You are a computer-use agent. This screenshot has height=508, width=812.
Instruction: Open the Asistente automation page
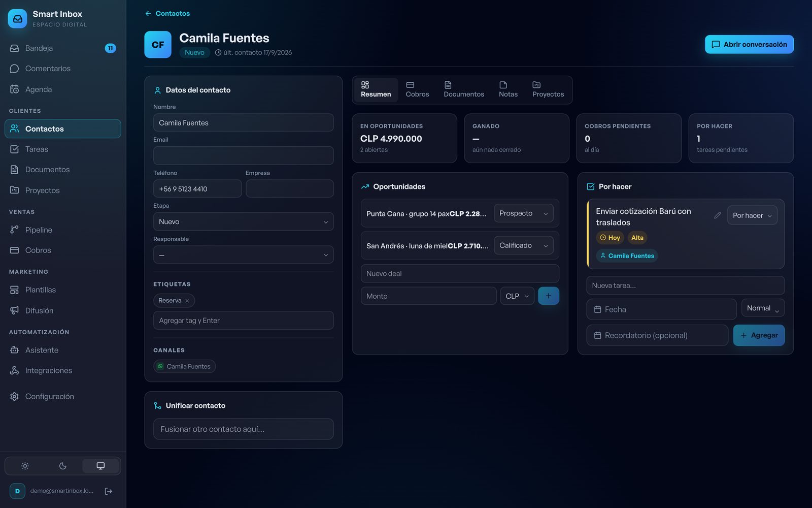pyautogui.click(x=63, y=351)
